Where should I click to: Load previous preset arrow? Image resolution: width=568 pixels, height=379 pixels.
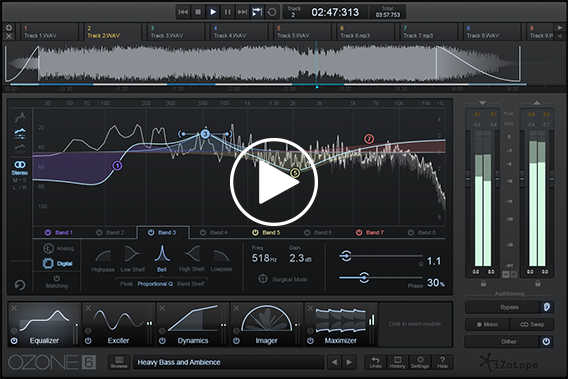(x=334, y=362)
